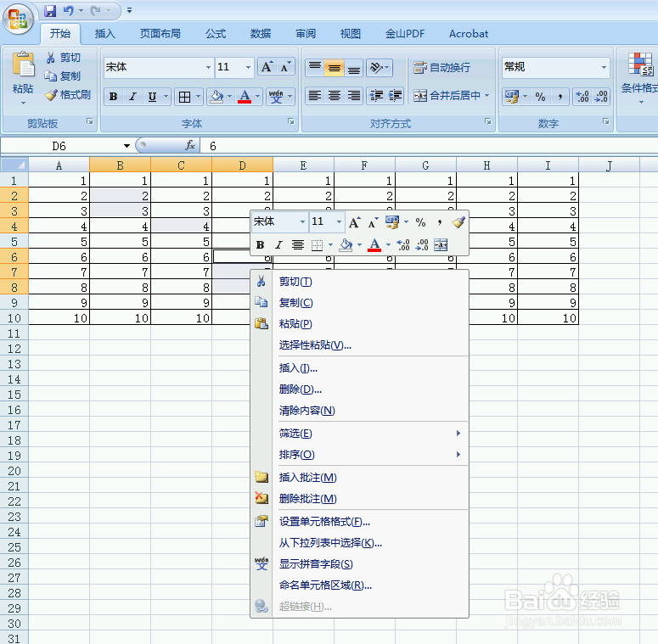The image size is (658, 644).
Task: Toggle ribbon middle vertical alignment
Action: pos(334,67)
